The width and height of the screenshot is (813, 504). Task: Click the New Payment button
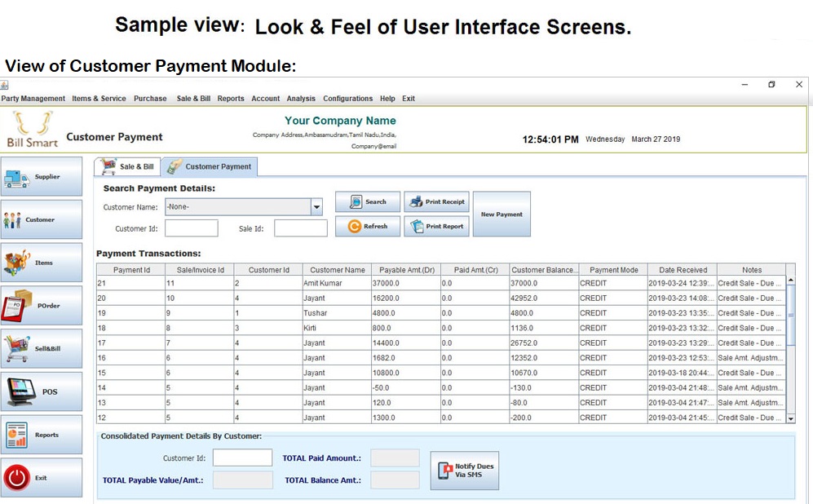(x=501, y=214)
